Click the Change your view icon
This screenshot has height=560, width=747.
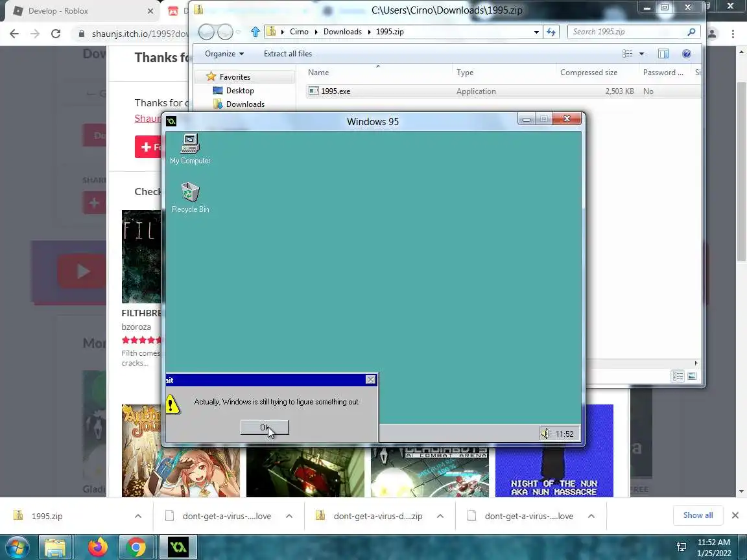click(x=628, y=54)
